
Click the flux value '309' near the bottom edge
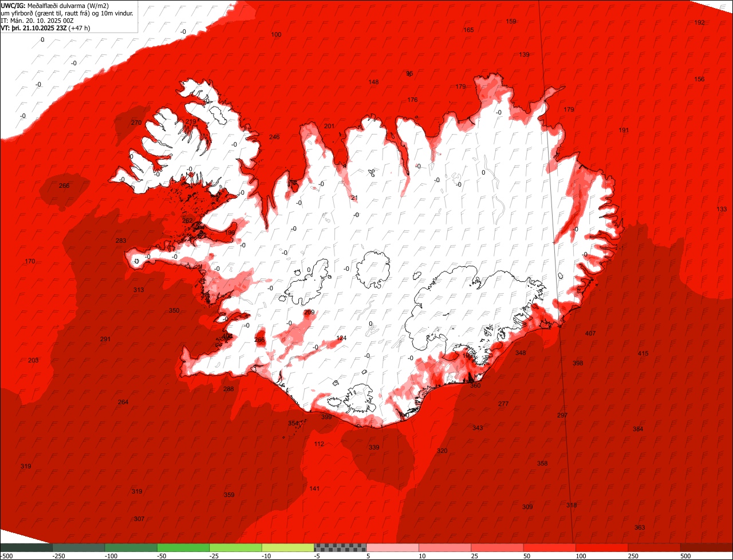[527, 507]
